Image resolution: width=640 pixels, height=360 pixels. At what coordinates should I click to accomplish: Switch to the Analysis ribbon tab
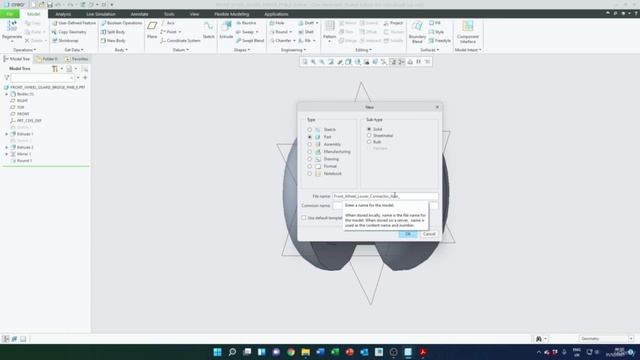(x=63, y=14)
